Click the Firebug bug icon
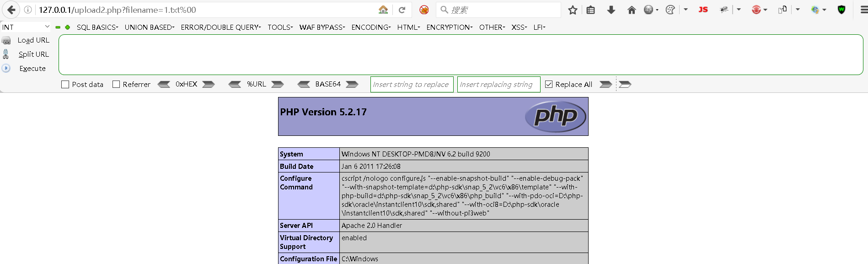868x264 pixels. coord(724,10)
